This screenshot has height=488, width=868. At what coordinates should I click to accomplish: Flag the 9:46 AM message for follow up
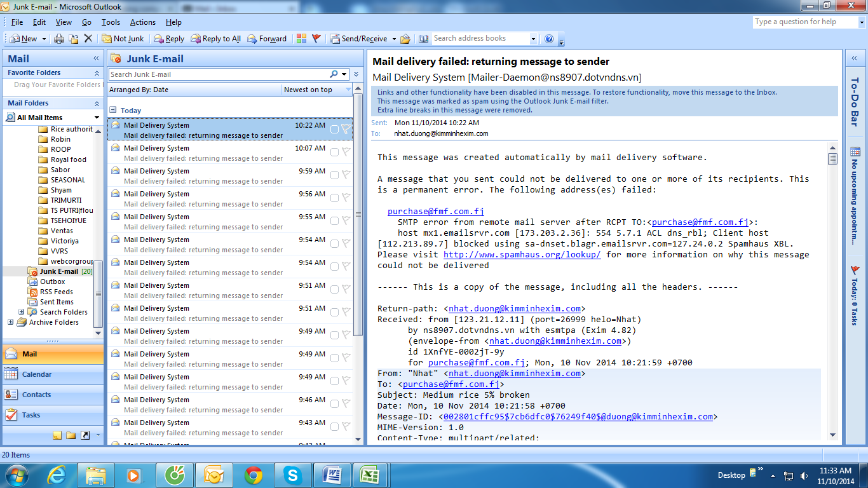tap(346, 403)
